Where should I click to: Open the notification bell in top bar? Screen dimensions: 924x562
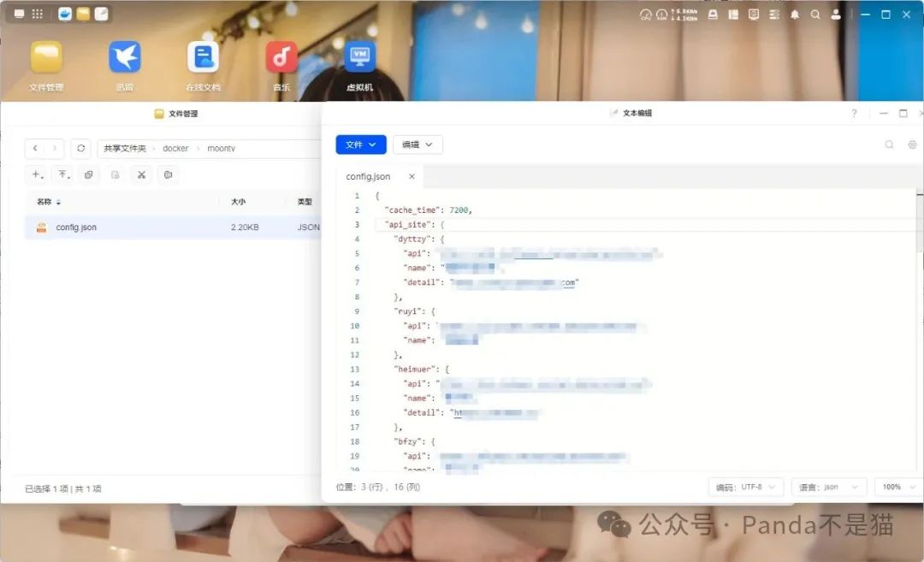[795, 15]
